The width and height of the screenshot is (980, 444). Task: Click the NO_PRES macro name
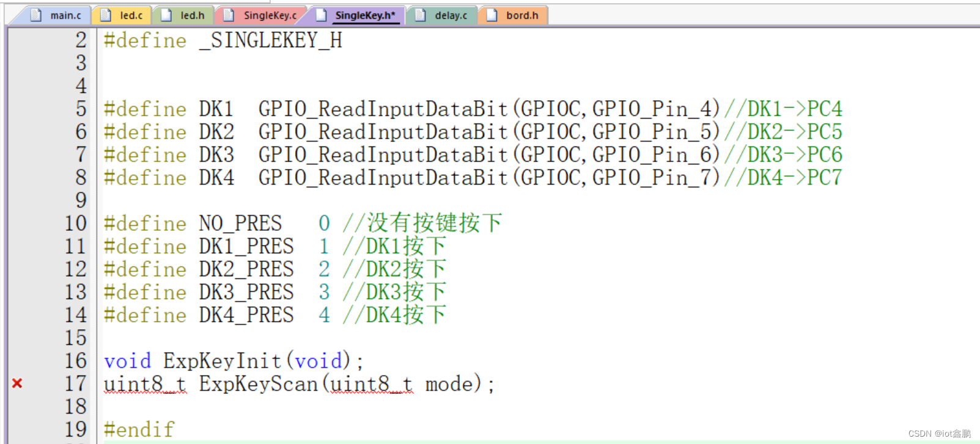coord(241,224)
